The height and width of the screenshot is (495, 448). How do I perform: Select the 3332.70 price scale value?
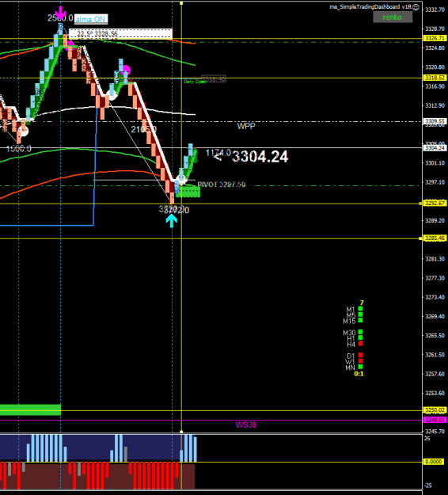click(435, 10)
